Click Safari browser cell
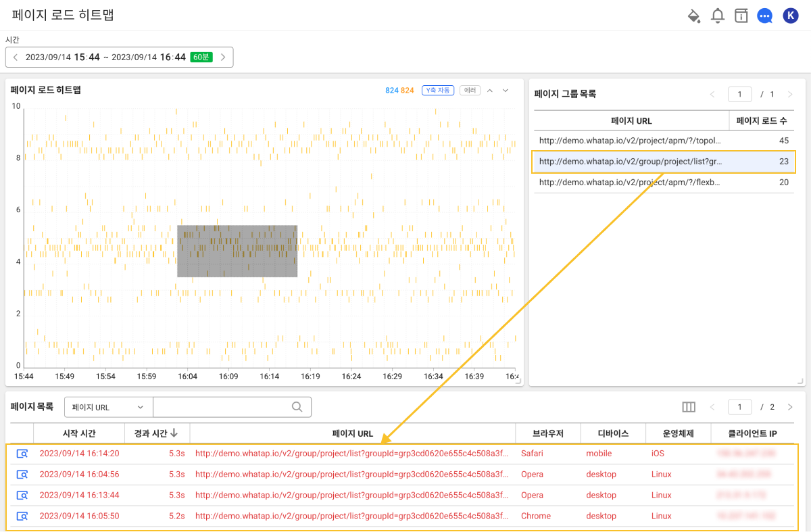Screen dimensions: 811x532 pos(532,454)
